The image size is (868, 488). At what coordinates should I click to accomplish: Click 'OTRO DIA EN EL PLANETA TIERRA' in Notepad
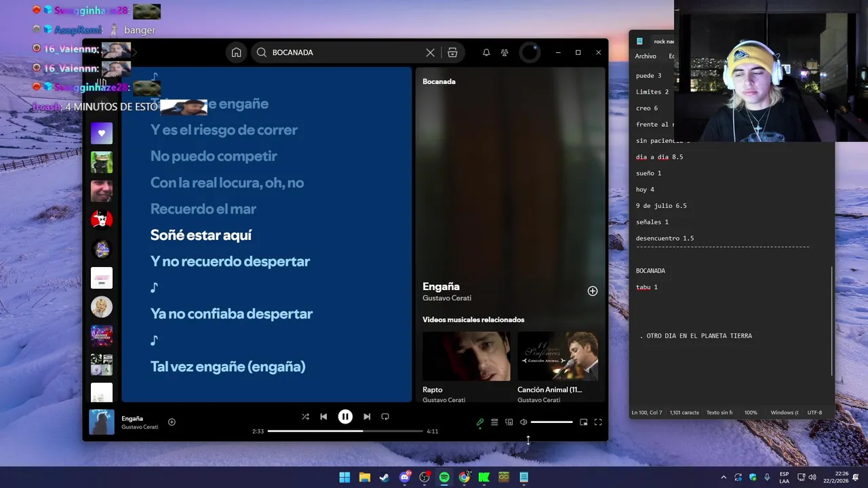[x=699, y=336]
